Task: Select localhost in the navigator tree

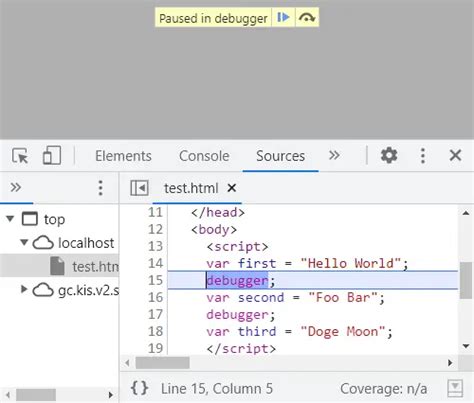Action: [86, 243]
